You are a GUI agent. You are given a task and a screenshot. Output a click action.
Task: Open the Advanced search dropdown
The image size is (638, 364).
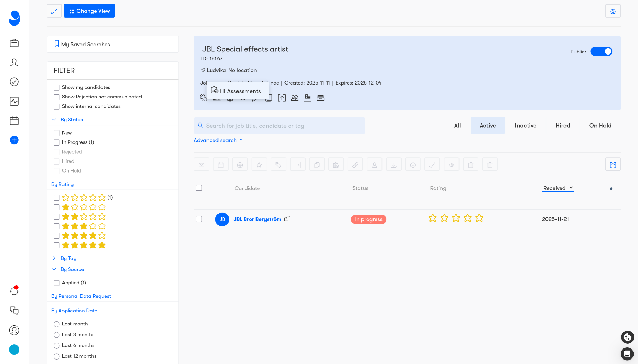[218, 140]
